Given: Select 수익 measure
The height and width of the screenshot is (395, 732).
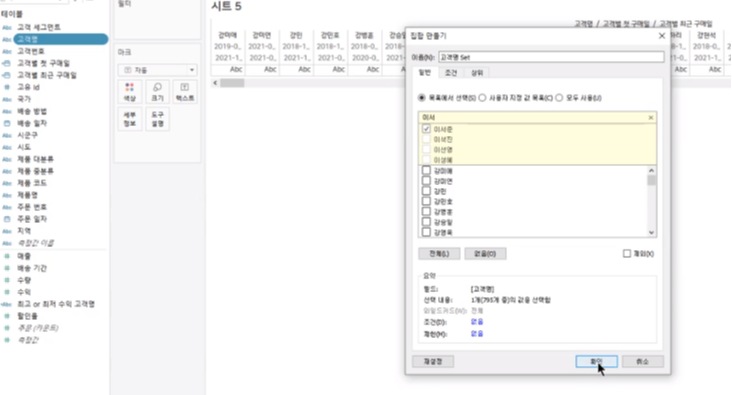Looking at the screenshot, I should coord(24,292).
